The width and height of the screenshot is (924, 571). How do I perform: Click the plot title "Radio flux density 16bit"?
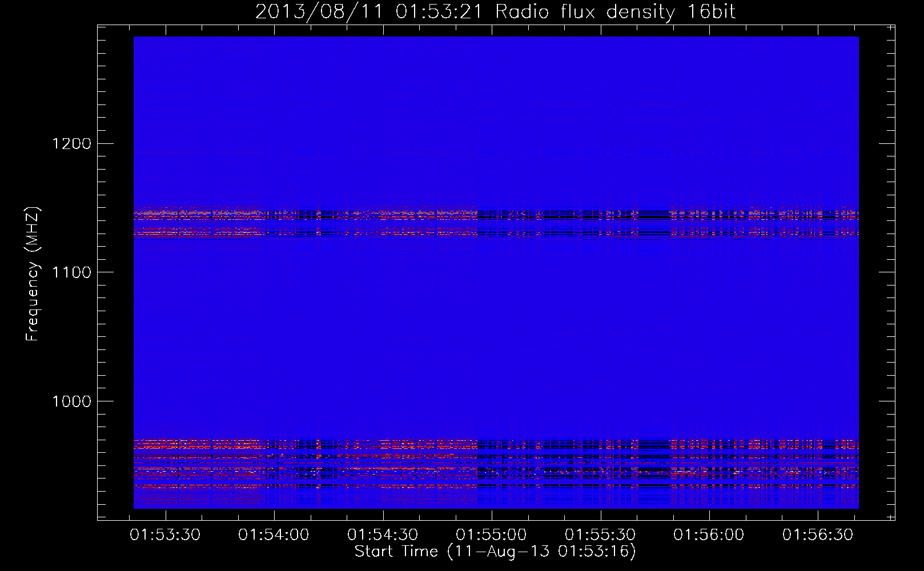click(616, 12)
